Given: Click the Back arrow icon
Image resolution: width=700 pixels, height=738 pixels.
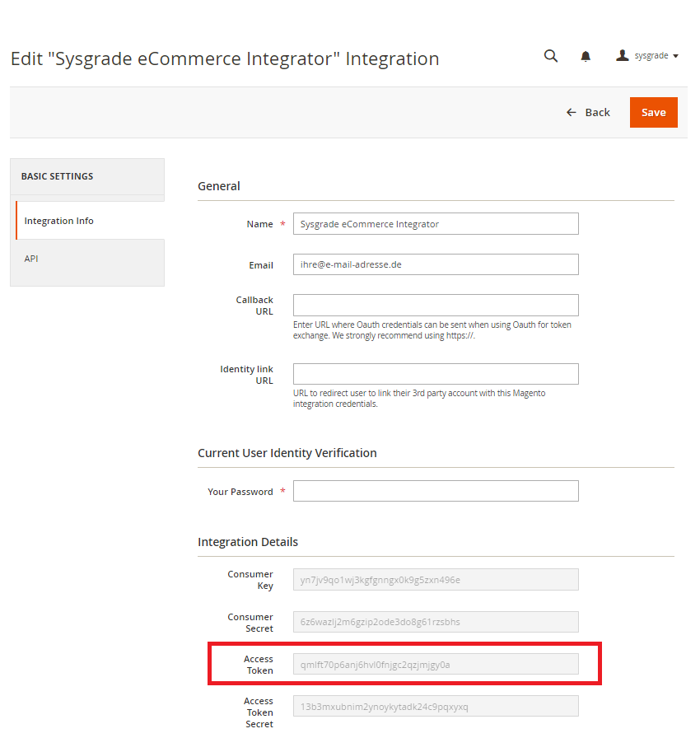Looking at the screenshot, I should (x=571, y=113).
